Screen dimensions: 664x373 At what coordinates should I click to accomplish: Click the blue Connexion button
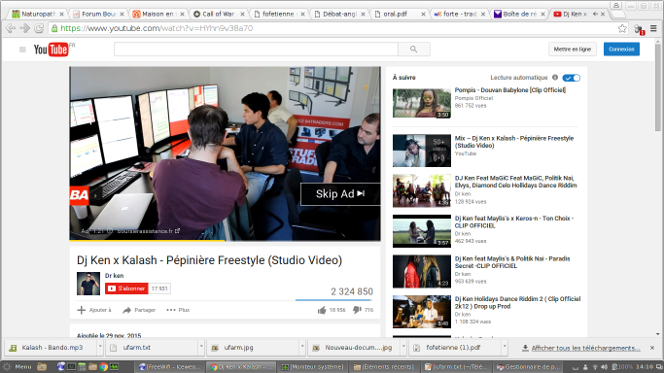(622, 49)
